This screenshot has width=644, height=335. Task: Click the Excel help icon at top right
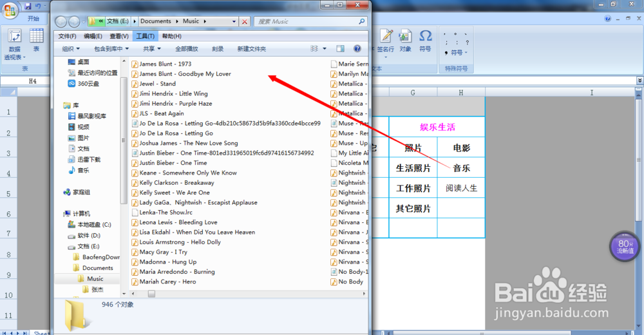click(607, 19)
